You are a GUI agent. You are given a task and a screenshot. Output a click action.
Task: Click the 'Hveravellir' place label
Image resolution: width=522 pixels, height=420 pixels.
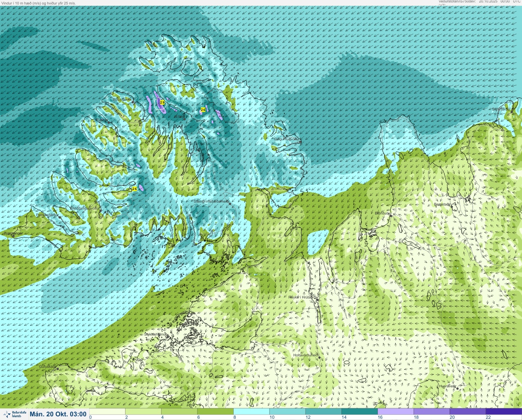(447, 386)
